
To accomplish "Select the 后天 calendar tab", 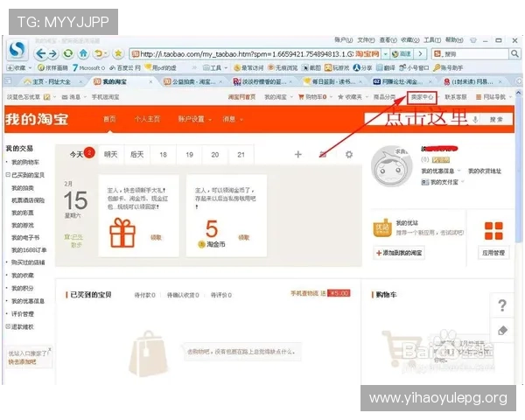I will coord(137,154).
